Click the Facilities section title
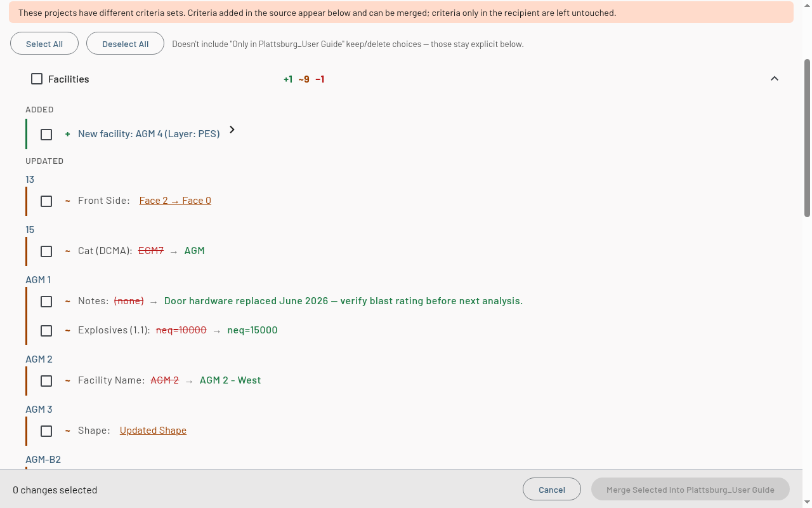The width and height of the screenshot is (812, 508). (69, 79)
